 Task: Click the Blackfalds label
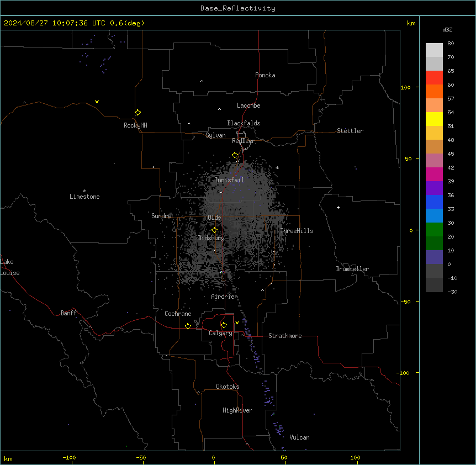coord(244,123)
